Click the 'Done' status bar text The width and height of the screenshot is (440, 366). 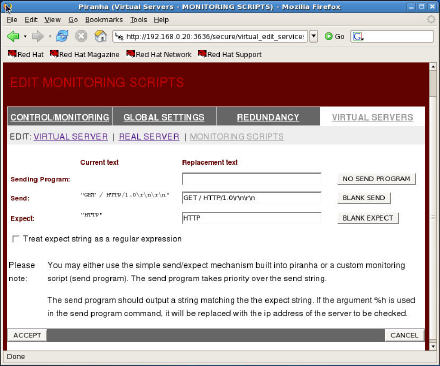pyautogui.click(x=16, y=356)
